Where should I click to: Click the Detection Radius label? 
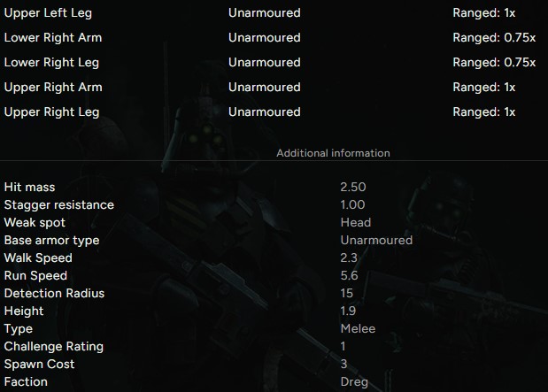(x=54, y=294)
